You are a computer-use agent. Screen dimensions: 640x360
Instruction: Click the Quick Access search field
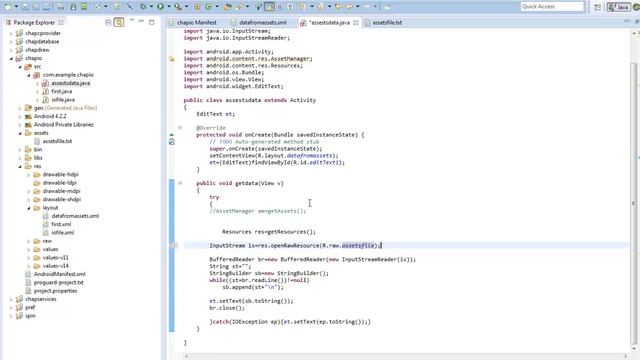552,7
